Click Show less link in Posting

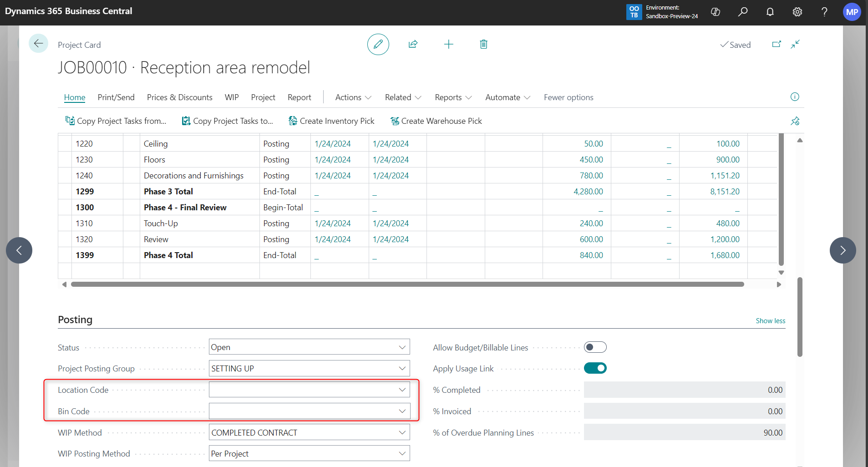pos(770,321)
